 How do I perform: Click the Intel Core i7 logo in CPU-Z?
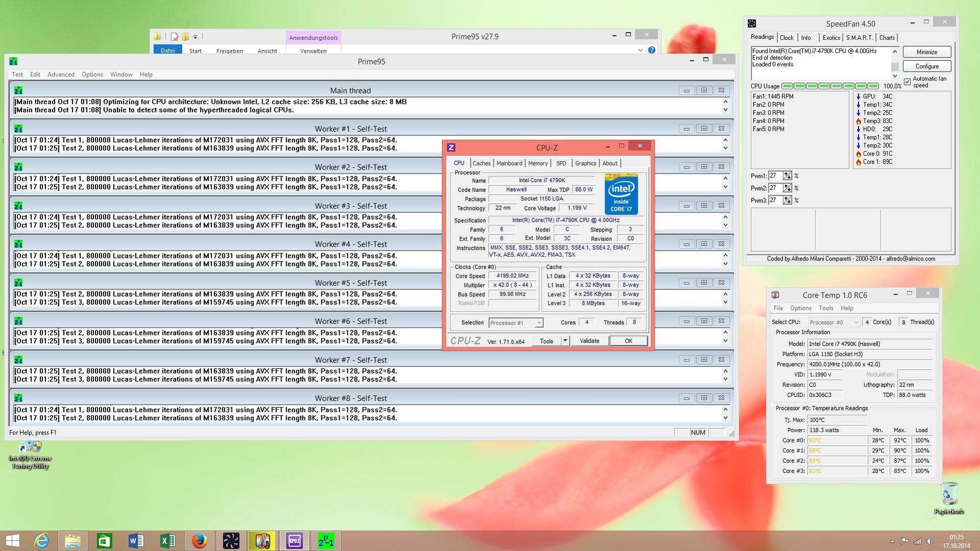pos(621,194)
